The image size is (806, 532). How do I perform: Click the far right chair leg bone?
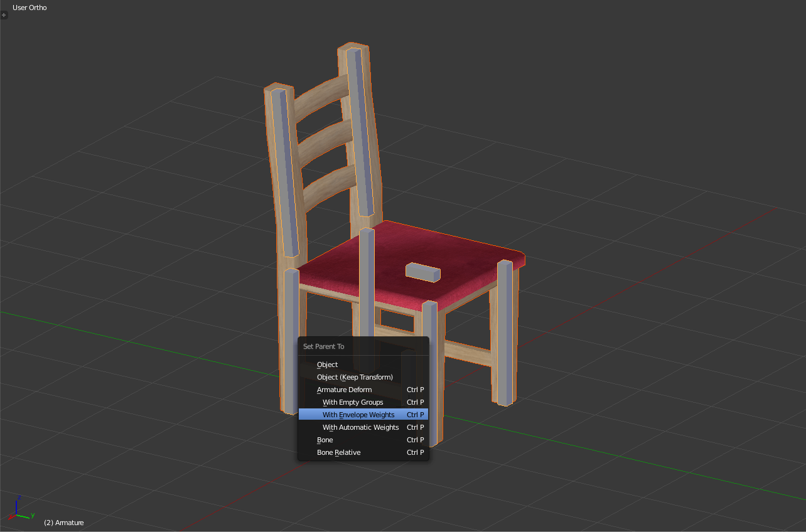[506, 332]
